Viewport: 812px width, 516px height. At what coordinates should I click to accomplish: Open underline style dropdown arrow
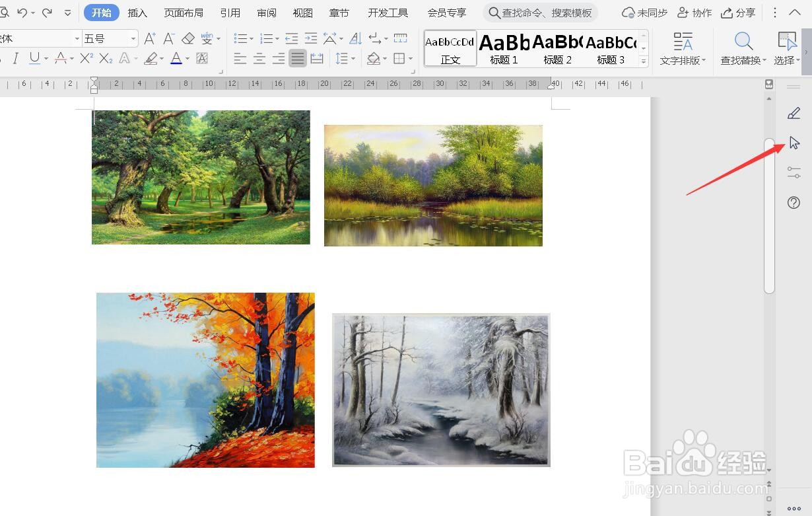click(x=46, y=59)
